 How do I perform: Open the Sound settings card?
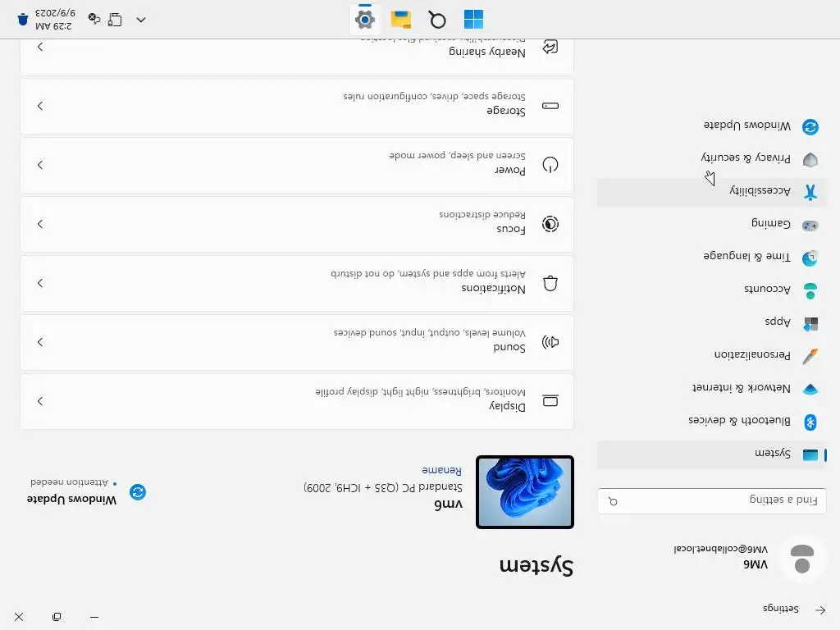click(x=297, y=342)
